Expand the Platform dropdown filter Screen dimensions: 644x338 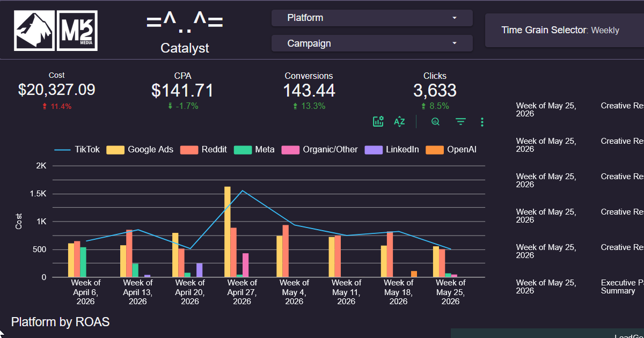(x=372, y=18)
